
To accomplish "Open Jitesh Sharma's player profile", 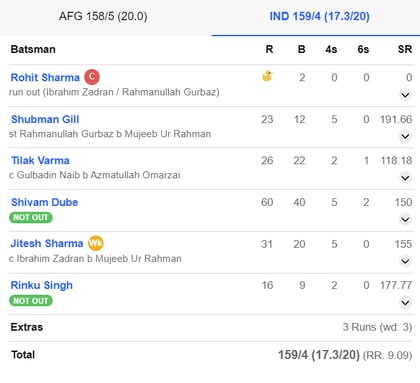I will [47, 243].
